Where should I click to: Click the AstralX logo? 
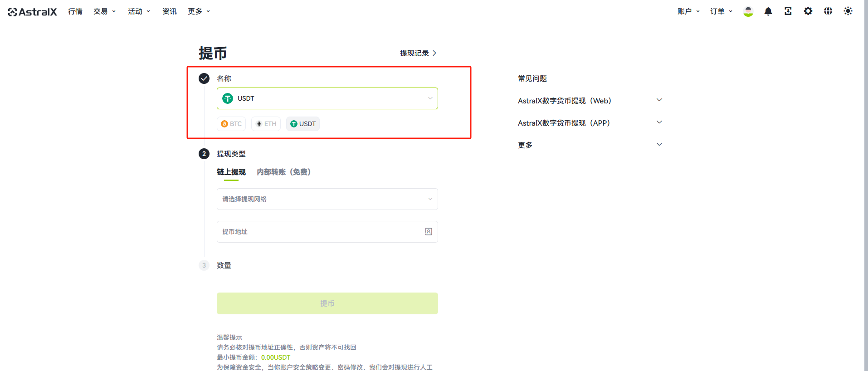(32, 12)
